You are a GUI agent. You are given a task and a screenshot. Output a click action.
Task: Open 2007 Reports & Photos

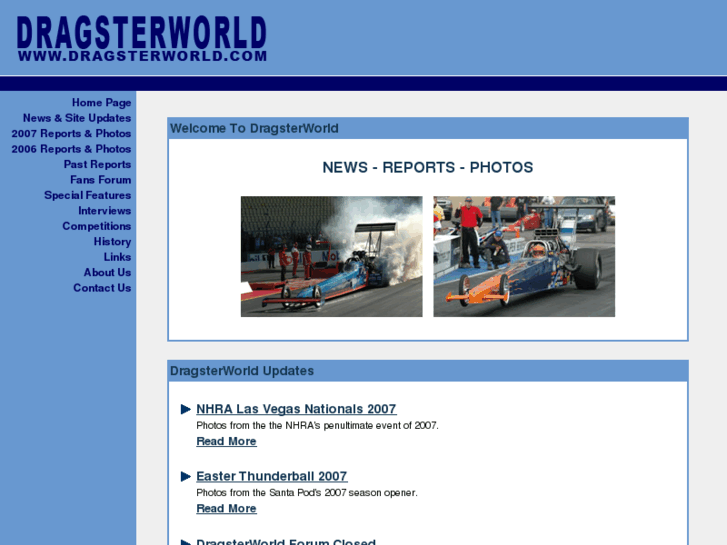tap(71, 134)
